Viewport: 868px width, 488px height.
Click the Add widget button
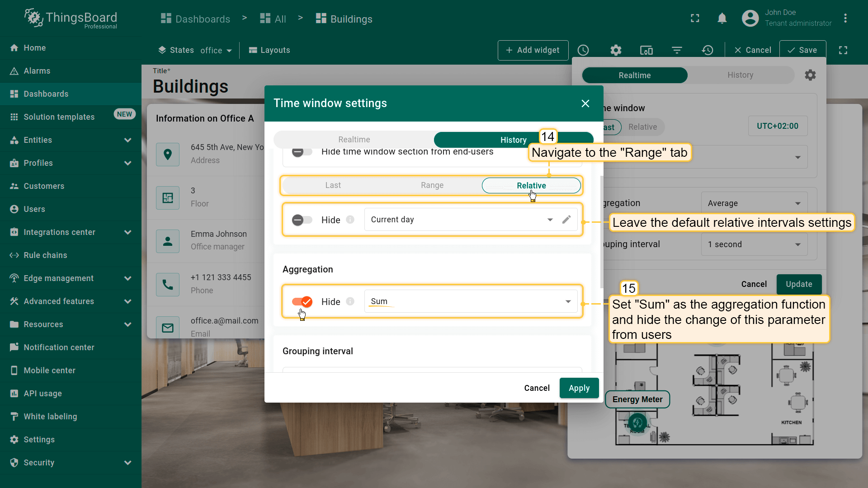[x=533, y=50]
